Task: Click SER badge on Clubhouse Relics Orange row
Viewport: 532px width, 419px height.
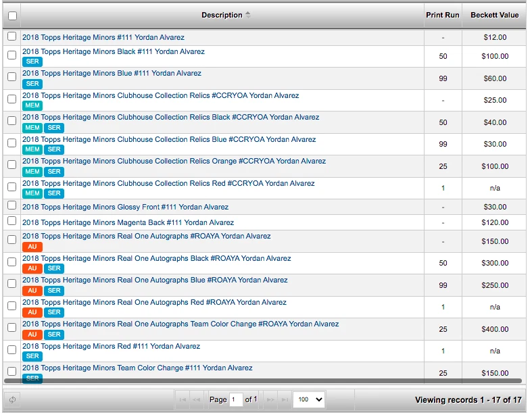Action: coord(54,172)
